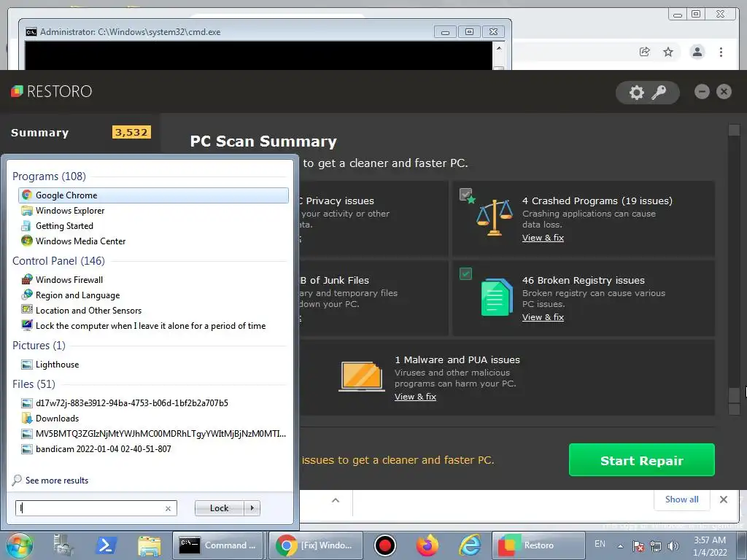Click the Restoro license key icon
Image resolution: width=747 pixels, height=560 pixels.
point(659,93)
